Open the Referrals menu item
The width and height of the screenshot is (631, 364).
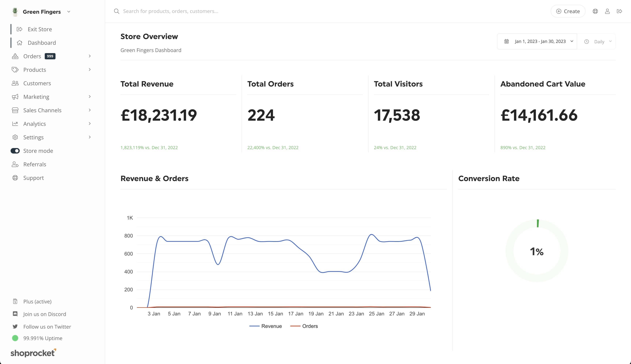35,164
